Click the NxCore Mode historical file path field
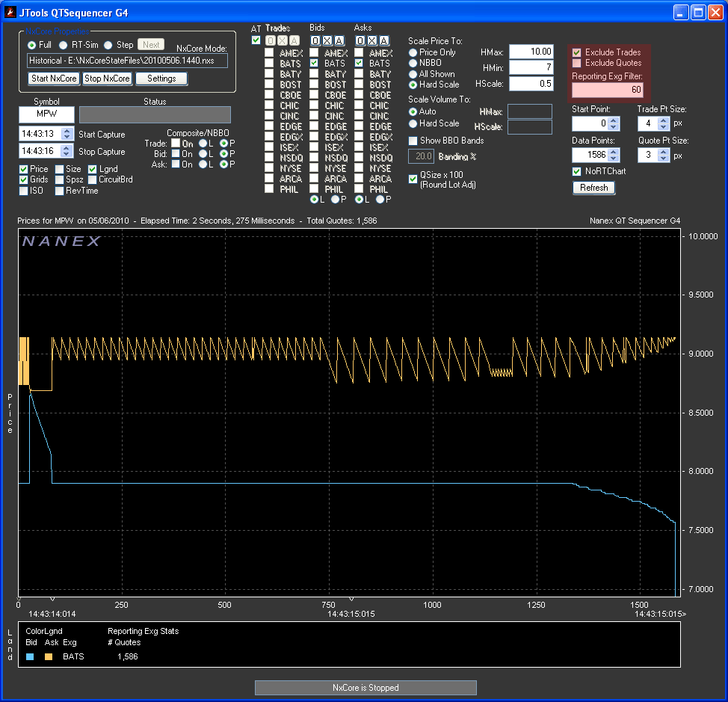The height and width of the screenshot is (702, 728). click(x=127, y=61)
